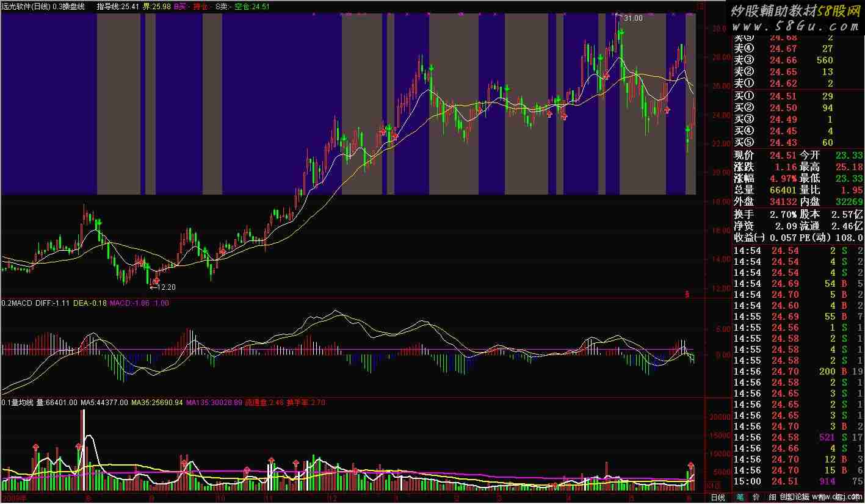Click the MACD:-1.86 value
The height and width of the screenshot is (504, 865).
tap(129, 303)
